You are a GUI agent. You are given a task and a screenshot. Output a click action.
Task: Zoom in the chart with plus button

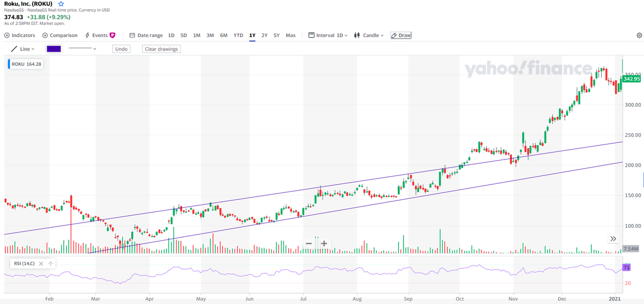[x=324, y=243]
